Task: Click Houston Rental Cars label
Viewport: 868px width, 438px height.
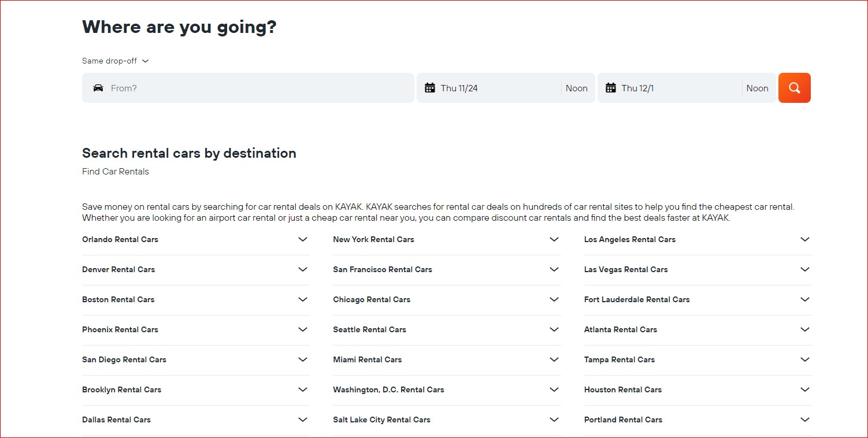Action: pyautogui.click(x=623, y=389)
